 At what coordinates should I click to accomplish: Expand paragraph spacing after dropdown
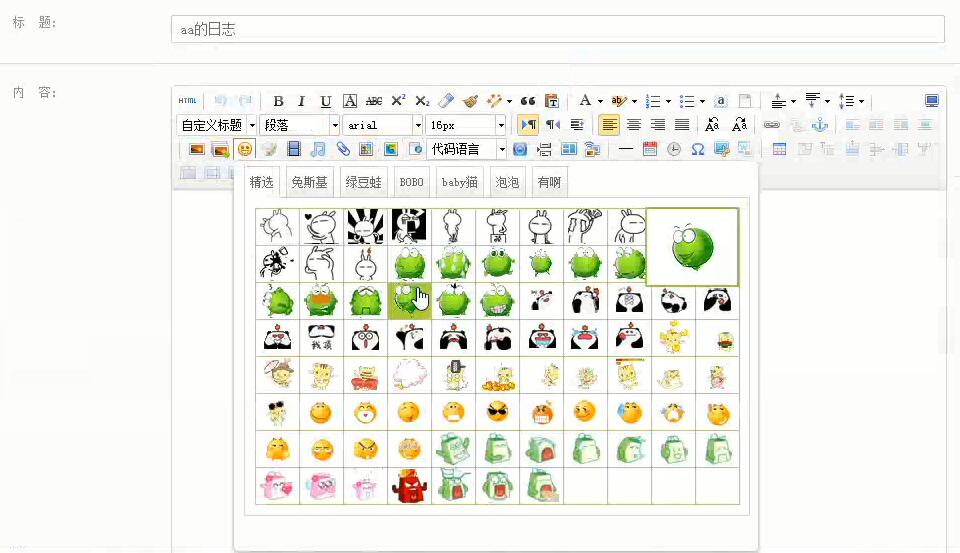point(827,102)
